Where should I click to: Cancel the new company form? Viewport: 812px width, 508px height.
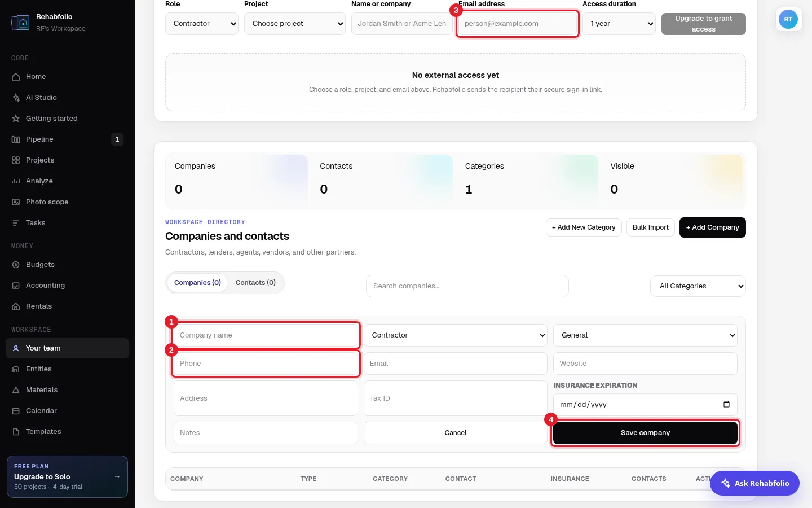pos(456,433)
